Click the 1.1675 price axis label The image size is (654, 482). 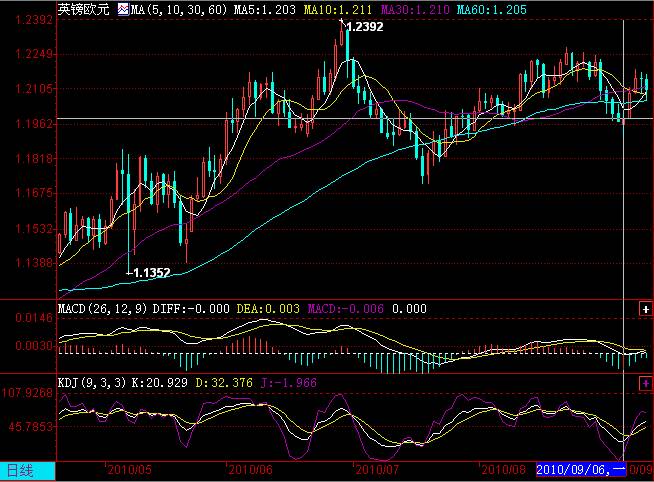34,193
